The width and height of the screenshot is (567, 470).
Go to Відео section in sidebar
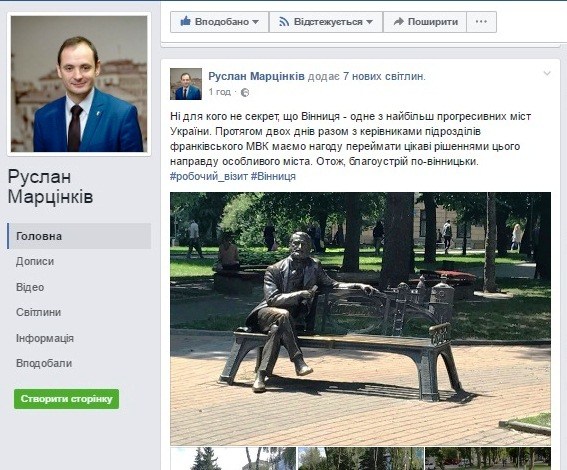coord(30,287)
